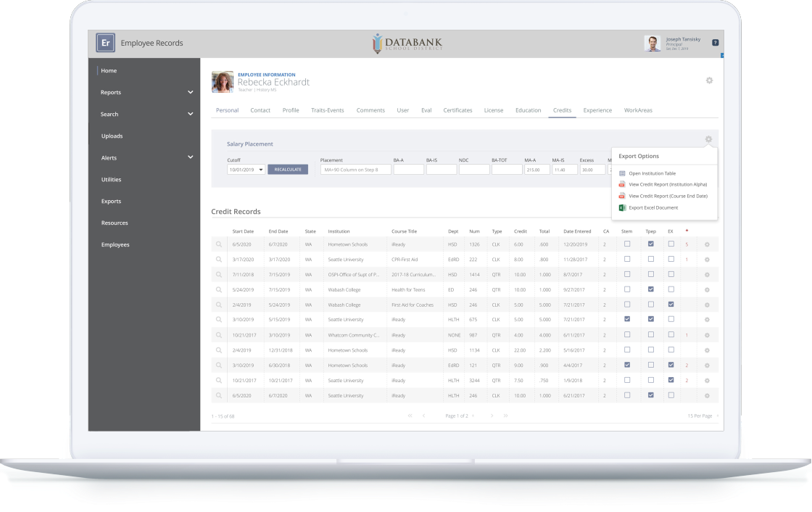Open the Certificates tab
This screenshot has height=512, width=812.
point(457,110)
